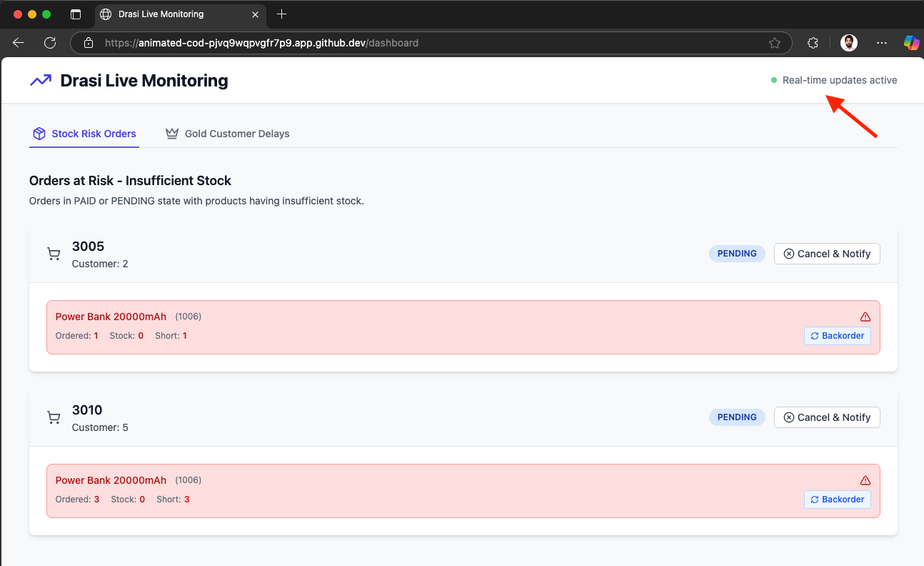Click the warning triangle on order 3005's Power Bank row
The width and height of the screenshot is (924, 566).
865,316
